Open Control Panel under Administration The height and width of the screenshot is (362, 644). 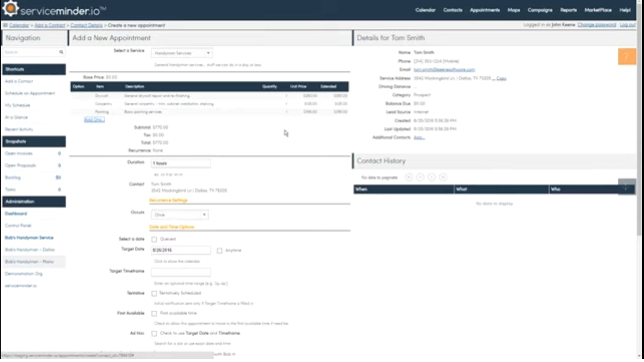tap(18, 225)
